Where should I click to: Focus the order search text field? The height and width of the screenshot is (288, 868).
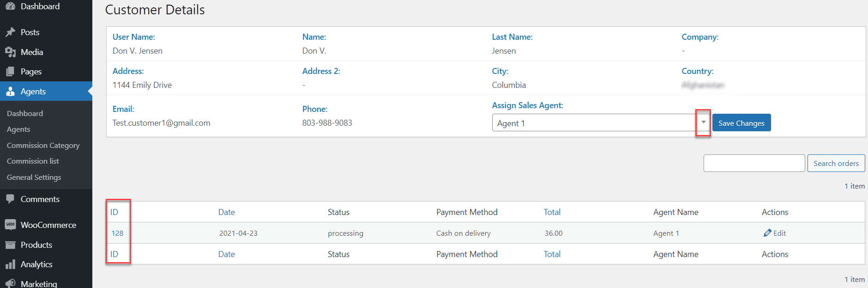(754, 163)
